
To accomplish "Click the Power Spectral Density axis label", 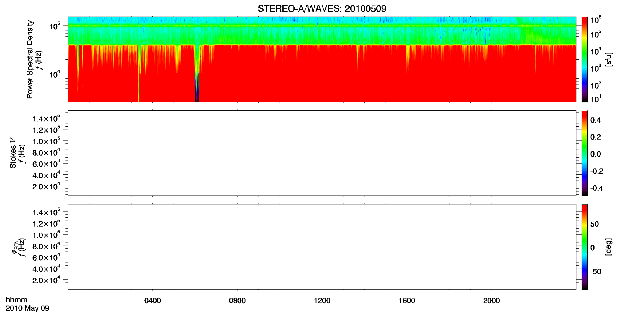I will click(29, 59).
